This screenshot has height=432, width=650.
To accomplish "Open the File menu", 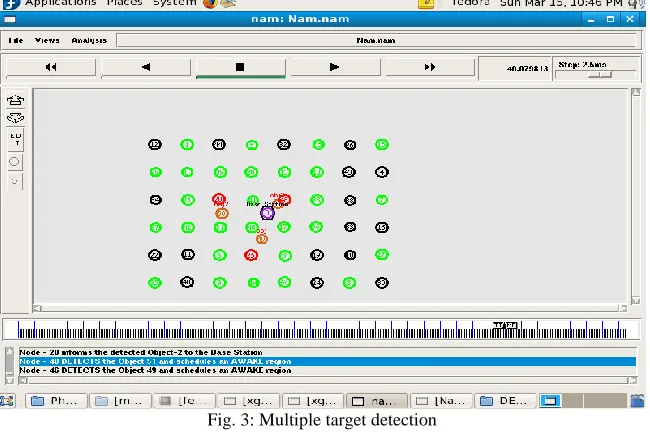I will point(16,40).
